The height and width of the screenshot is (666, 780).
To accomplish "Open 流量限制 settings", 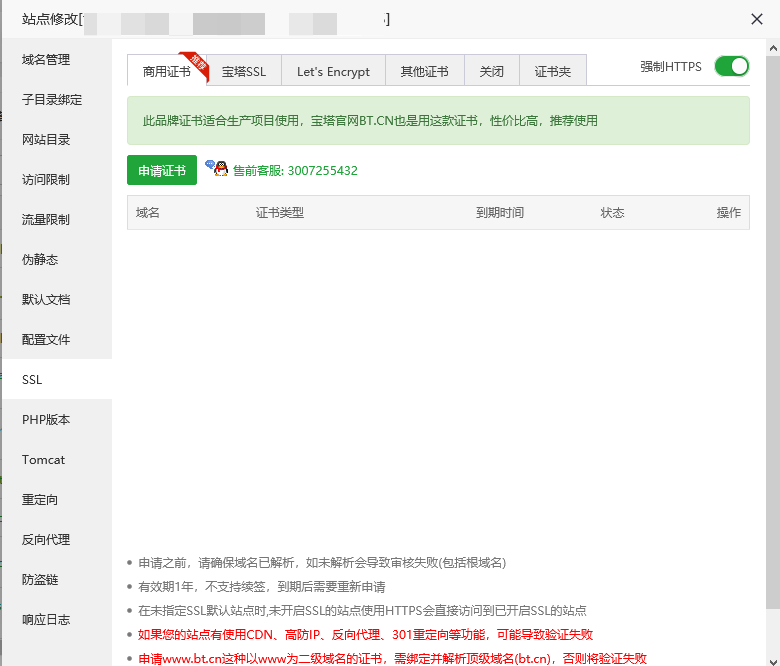I will 46,219.
